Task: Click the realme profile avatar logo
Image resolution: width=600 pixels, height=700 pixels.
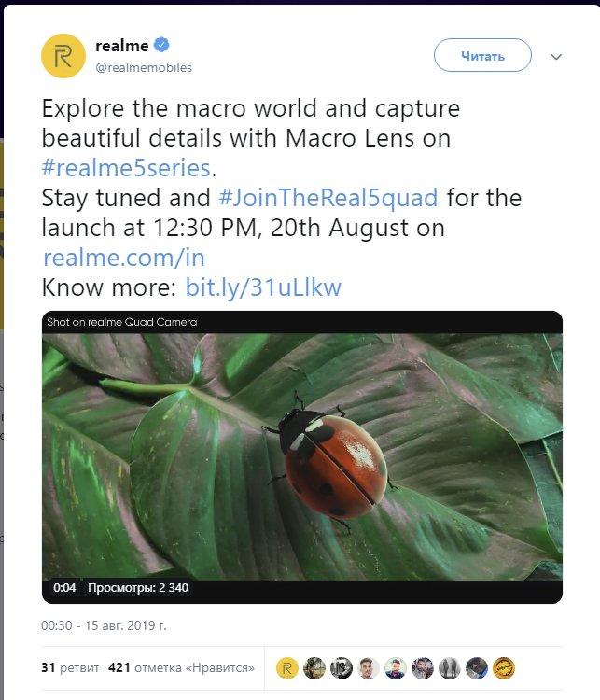Action: coord(64,55)
